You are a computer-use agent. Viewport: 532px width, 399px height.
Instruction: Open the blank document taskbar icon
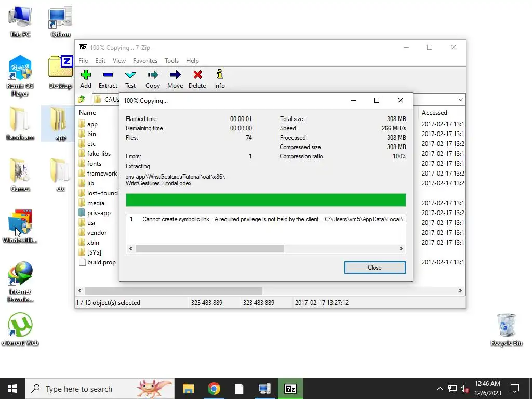coord(239,389)
